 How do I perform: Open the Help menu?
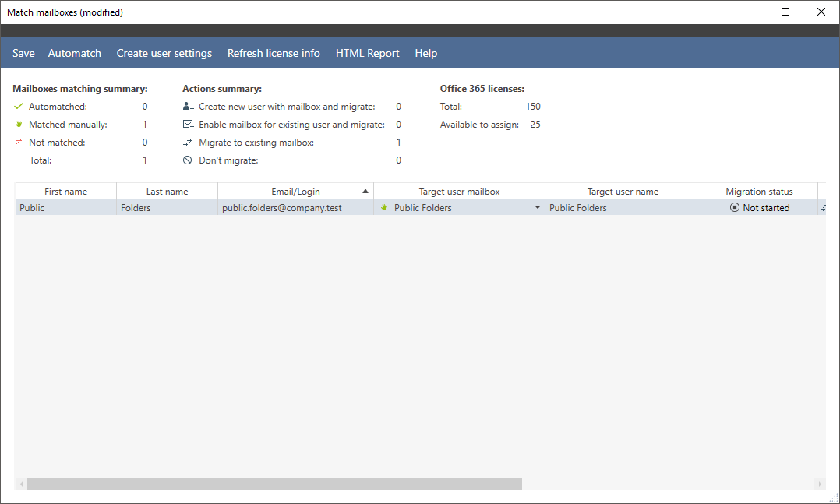(x=425, y=53)
